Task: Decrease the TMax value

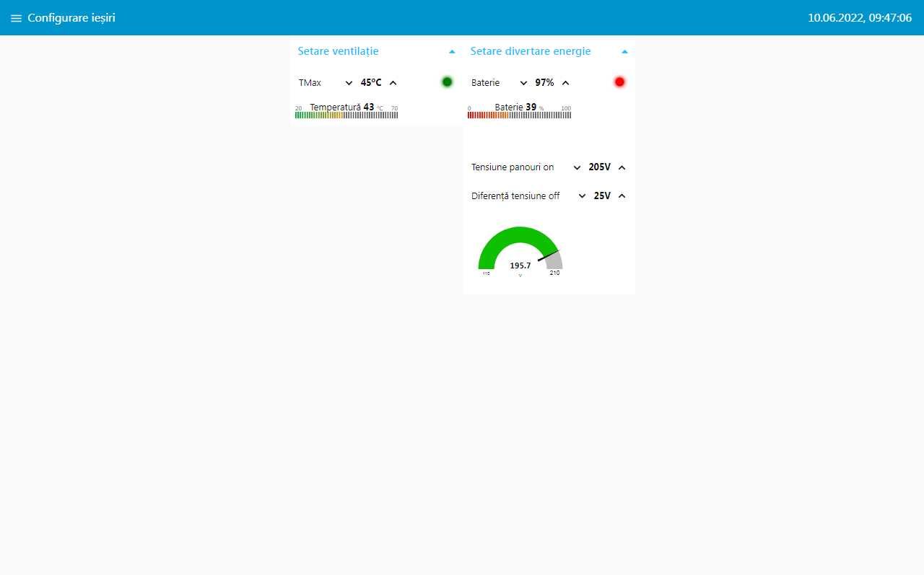Action: (x=349, y=83)
